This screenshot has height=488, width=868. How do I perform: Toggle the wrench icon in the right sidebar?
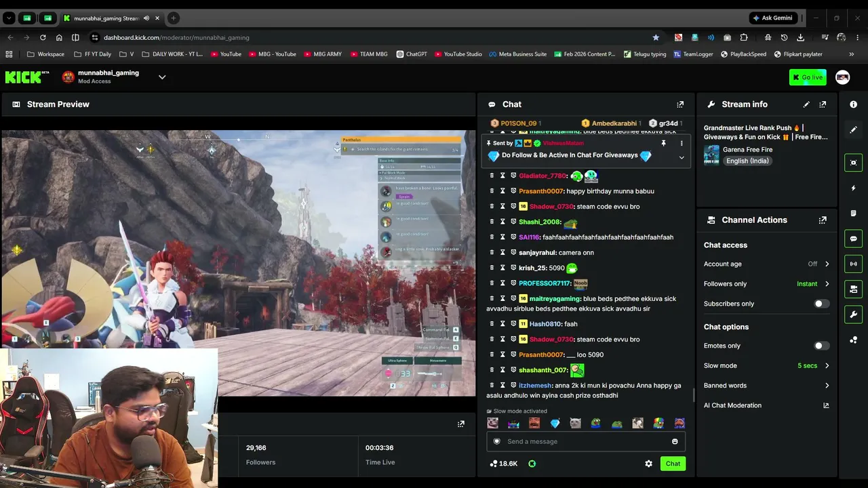[853, 314]
